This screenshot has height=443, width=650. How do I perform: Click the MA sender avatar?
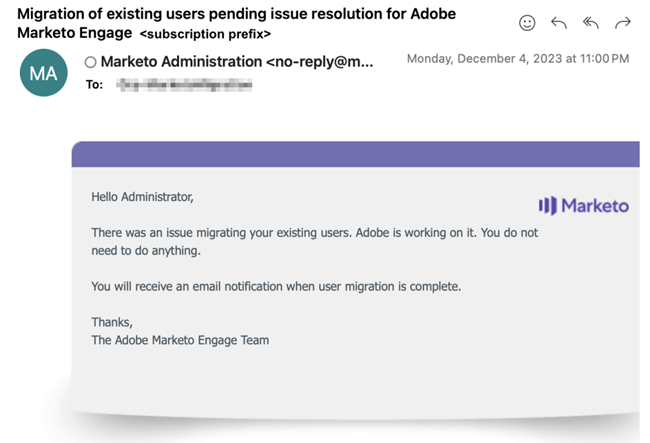43,72
